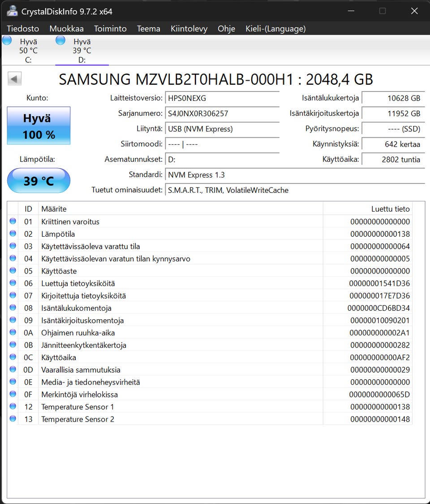Click the status dot for Kriittinen varoitus row
This screenshot has height=504, width=430.
point(13,221)
